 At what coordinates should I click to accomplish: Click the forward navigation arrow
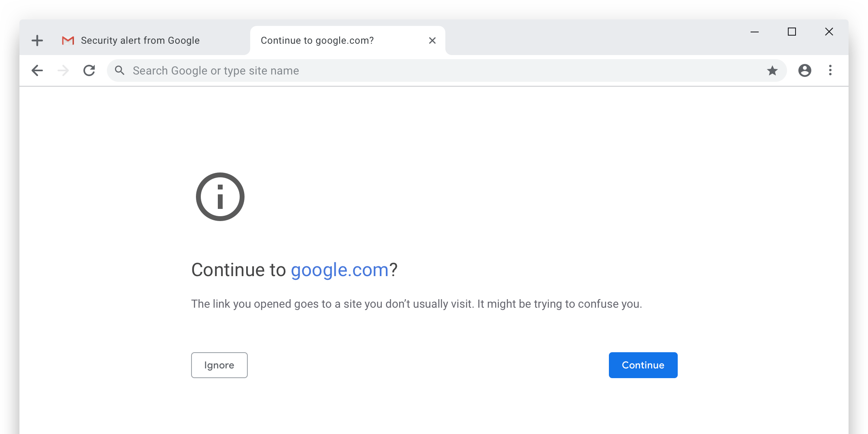pyautogui.click(x=63, y=70)
